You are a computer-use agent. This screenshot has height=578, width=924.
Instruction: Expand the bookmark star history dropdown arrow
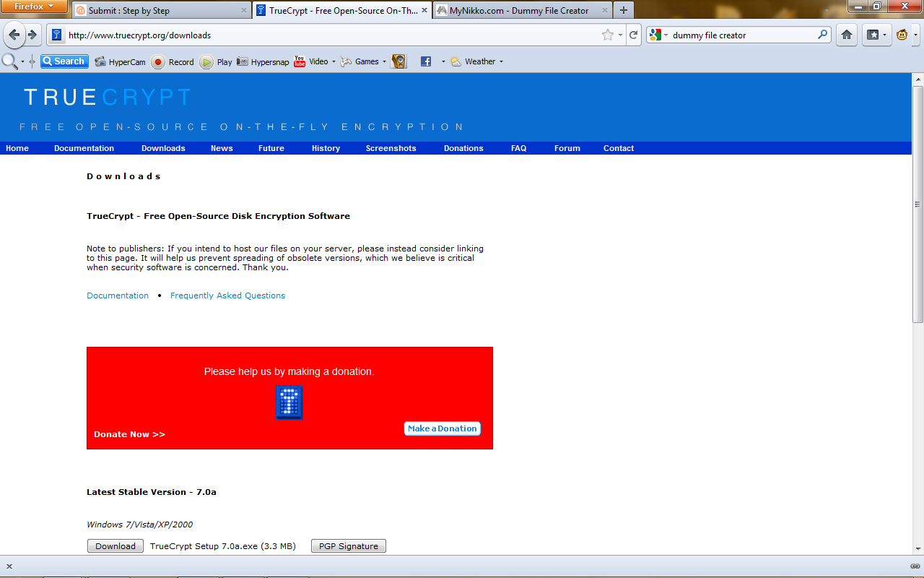(x=620, y=35)
